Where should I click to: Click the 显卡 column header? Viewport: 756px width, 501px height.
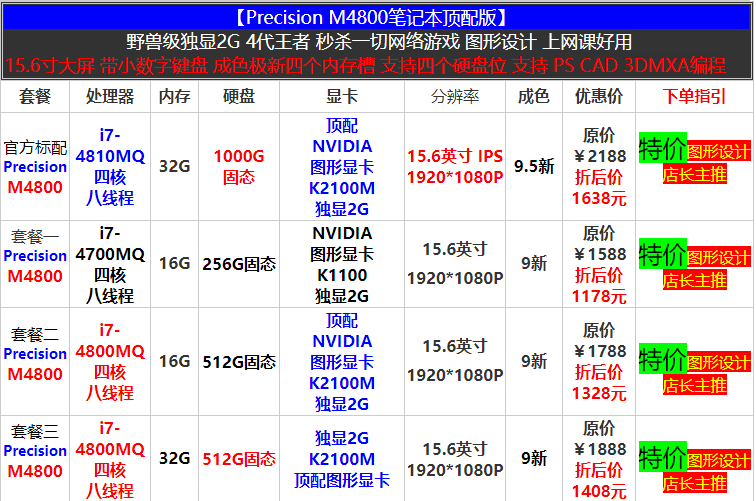click(342, 96)
